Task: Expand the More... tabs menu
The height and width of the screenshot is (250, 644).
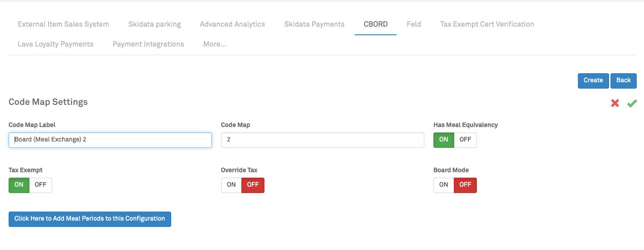Action: click(215, 44)
